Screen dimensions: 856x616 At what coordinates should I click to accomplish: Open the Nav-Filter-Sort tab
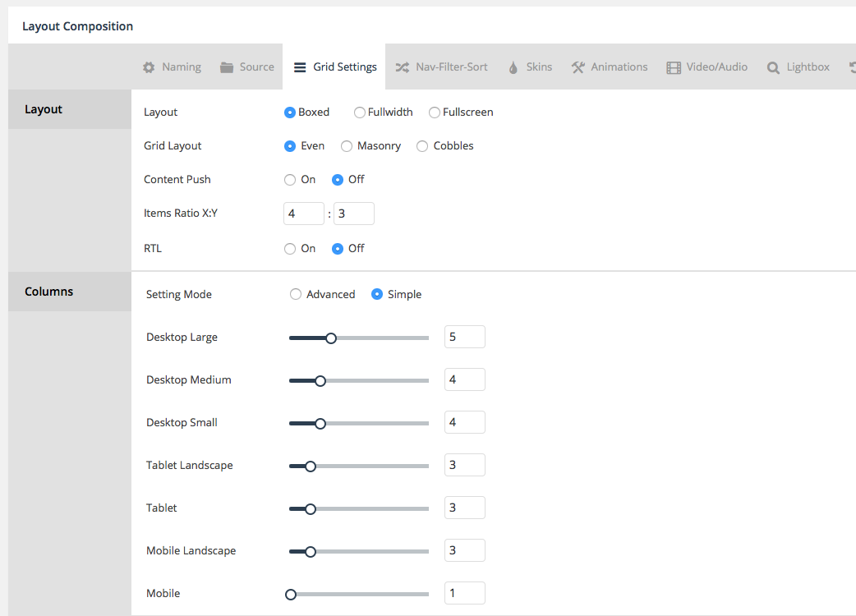pos(441,67)
